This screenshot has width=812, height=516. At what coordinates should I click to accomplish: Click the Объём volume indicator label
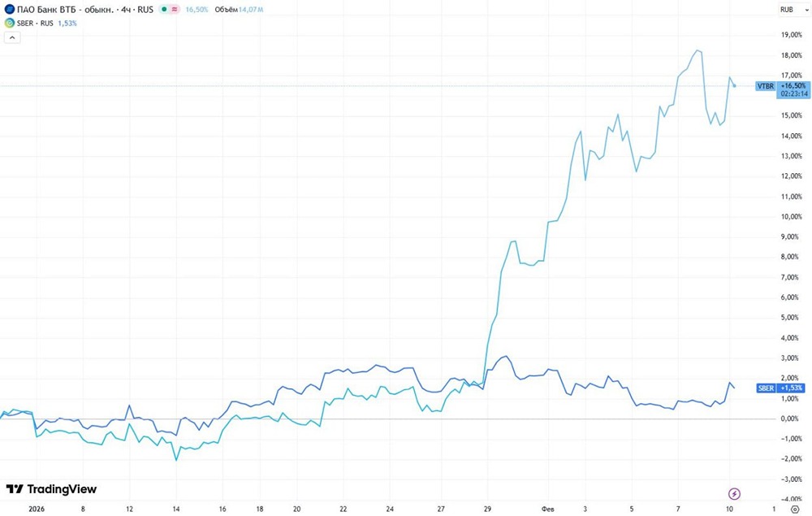coord(226,9)
